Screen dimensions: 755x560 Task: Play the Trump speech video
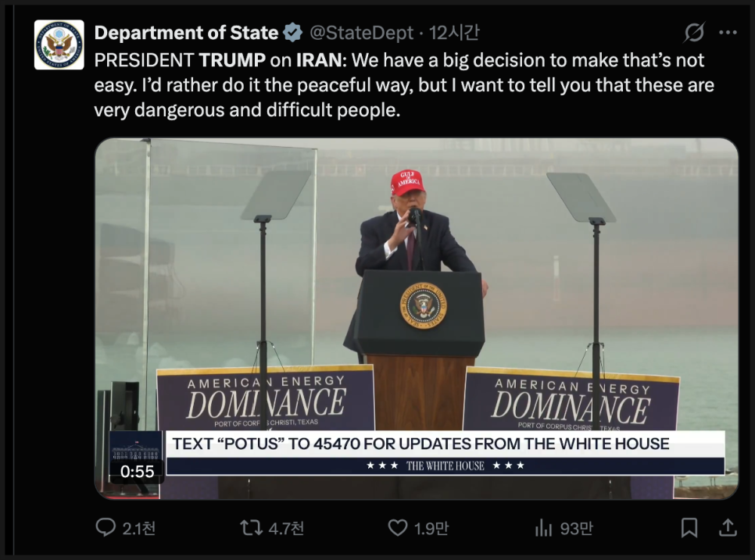click(x=416, y=312)
